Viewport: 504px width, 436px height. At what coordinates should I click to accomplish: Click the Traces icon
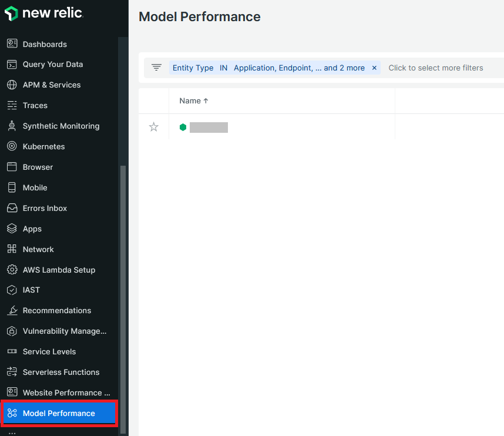(x=12, y=105)
